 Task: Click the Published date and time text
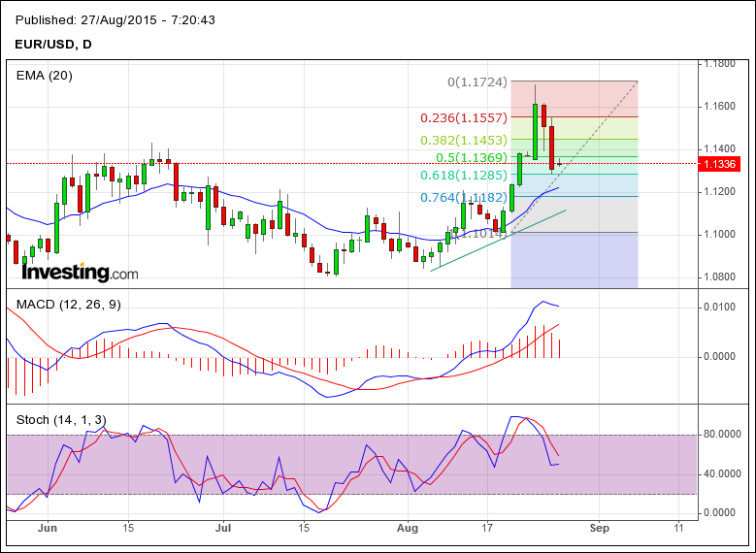[x=115, y=20]
